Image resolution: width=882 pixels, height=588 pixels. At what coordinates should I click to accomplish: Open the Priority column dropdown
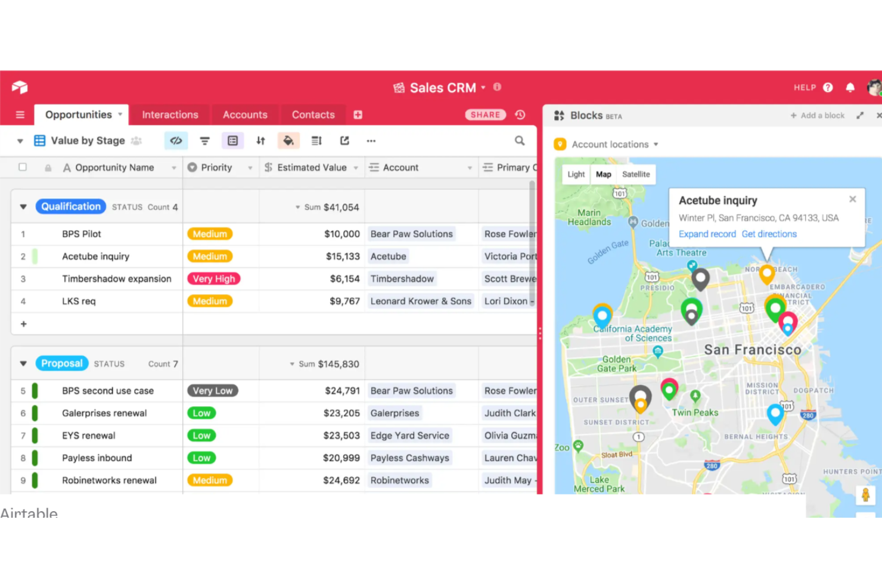[x=250, y=168]
